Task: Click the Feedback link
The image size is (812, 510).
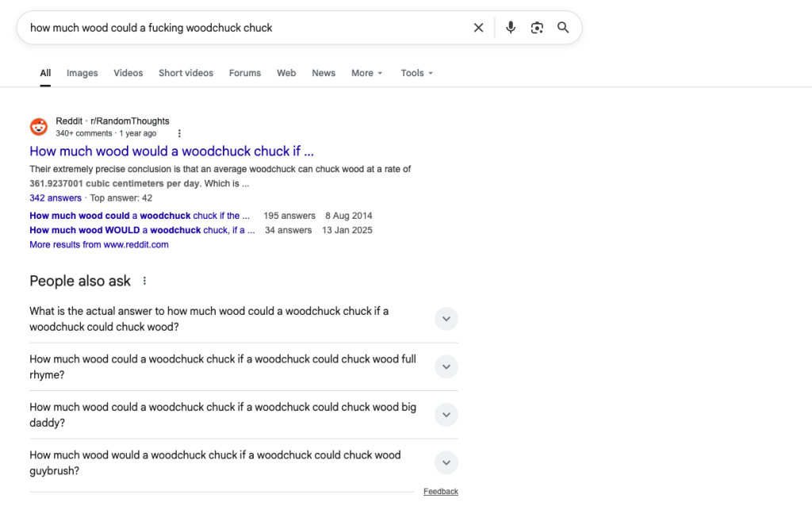Action: [441, 491]
